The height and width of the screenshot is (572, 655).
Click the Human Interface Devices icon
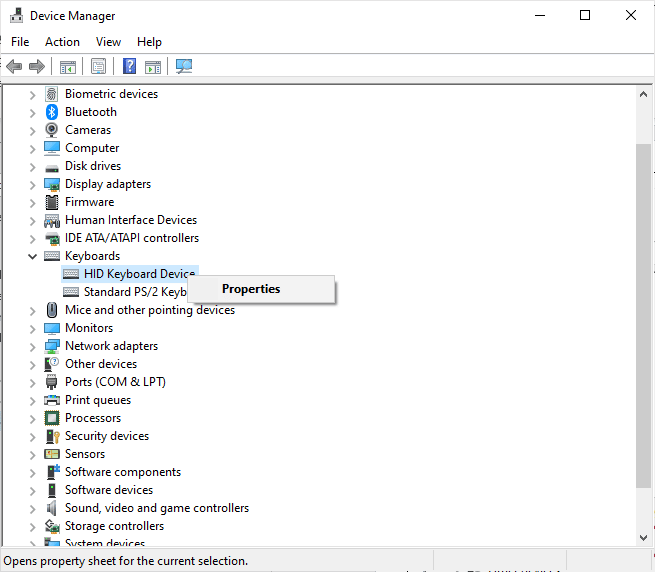click(52, 220)
